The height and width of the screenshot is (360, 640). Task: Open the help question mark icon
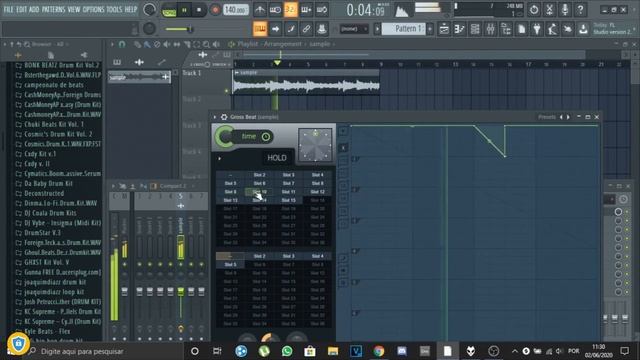pos(580,9)
